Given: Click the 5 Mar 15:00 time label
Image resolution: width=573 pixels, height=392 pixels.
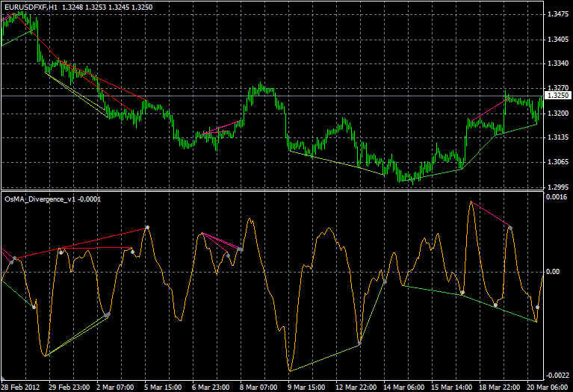Looking at the screenshot, I should (x=163, y=388).
